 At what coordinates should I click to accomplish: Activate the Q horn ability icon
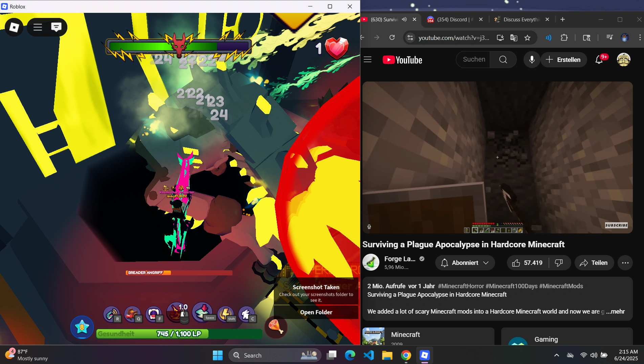[134, 313]
